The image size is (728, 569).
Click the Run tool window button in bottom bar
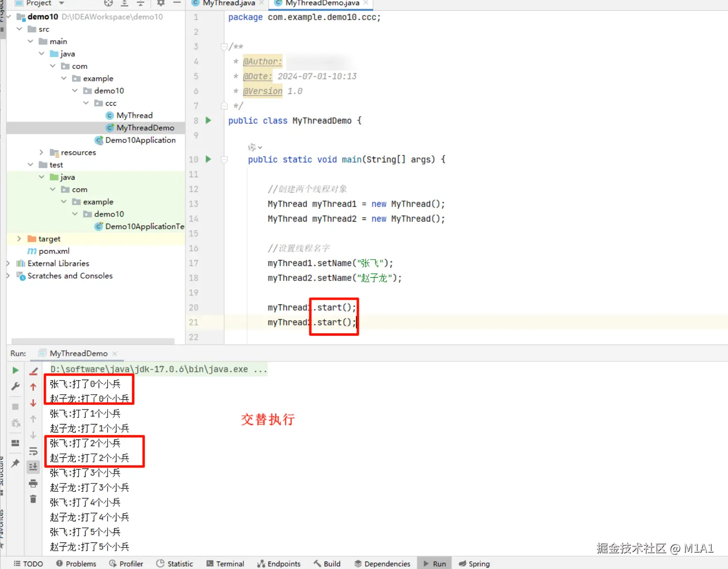pyautogui.click(x=435, y=563)
